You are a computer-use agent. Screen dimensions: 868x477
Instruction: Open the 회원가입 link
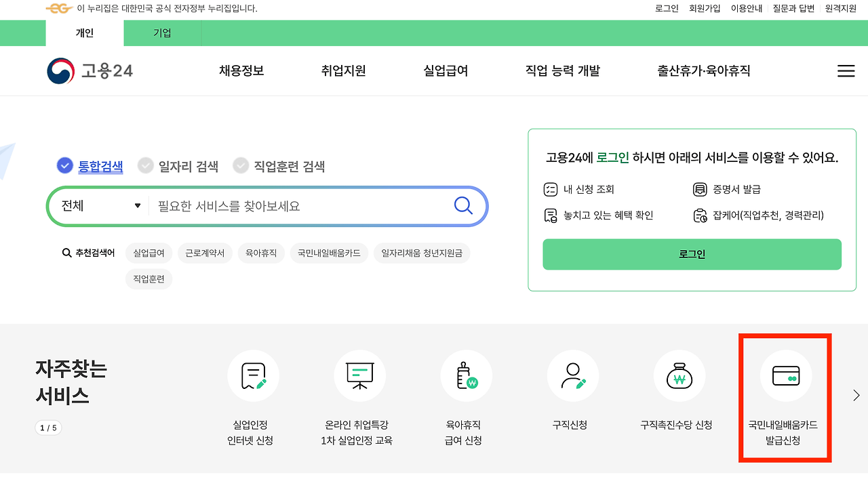coord(705,8)
